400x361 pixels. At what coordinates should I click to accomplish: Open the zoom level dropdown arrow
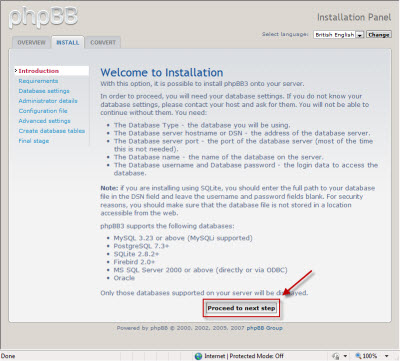pos(386,356)
